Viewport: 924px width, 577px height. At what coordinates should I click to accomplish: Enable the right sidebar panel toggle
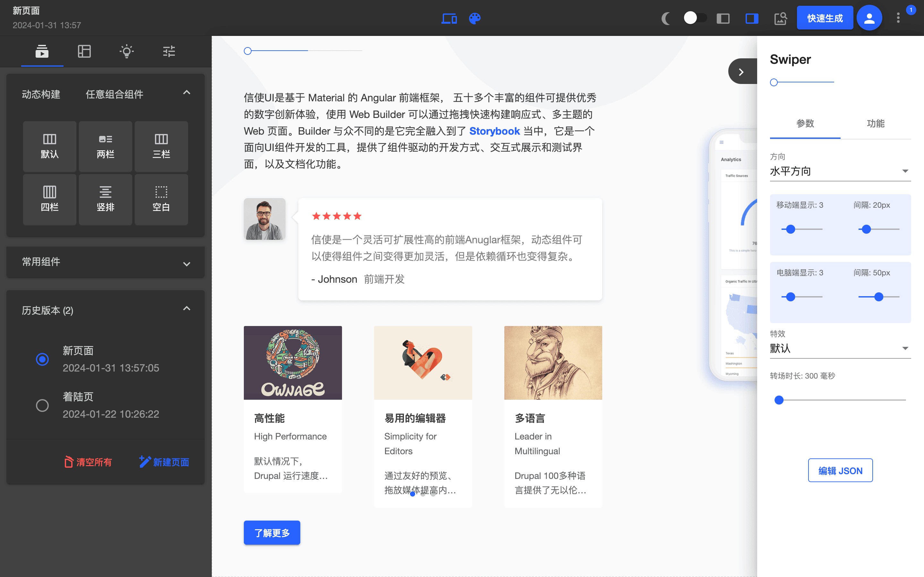(751, 18)
